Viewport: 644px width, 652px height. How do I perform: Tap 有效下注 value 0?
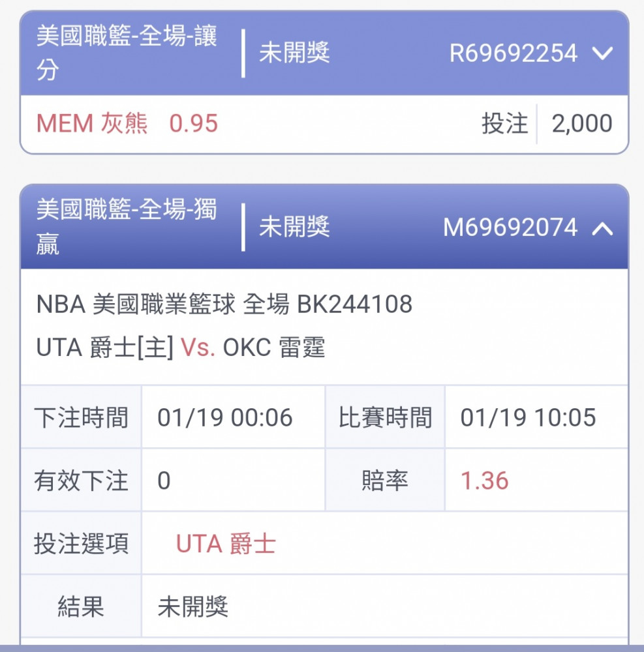pos(164,481)
